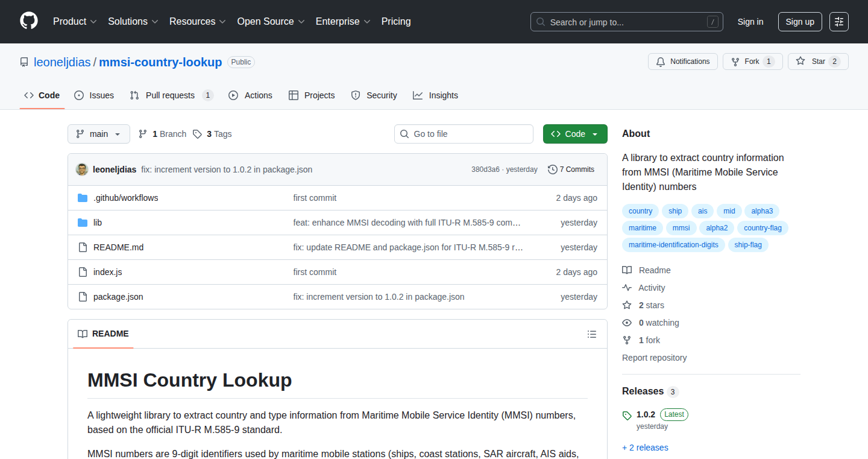
Task: Switch to the Issues tab
Action: point(94,95)
